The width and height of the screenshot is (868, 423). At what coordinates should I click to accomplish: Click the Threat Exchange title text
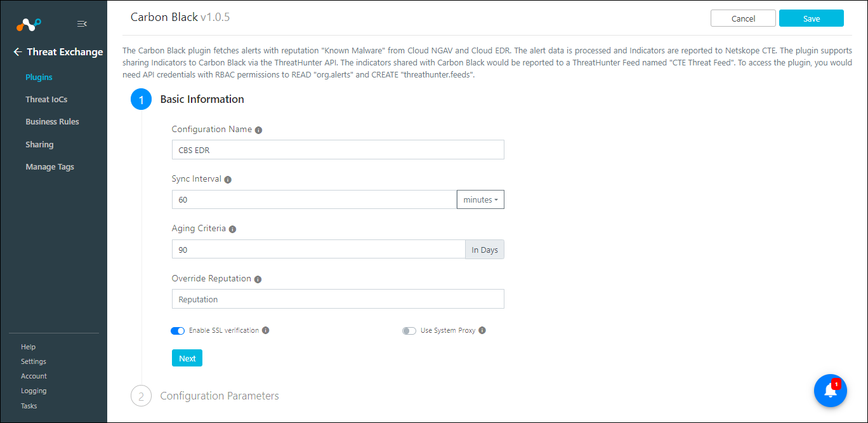[65, 52]
